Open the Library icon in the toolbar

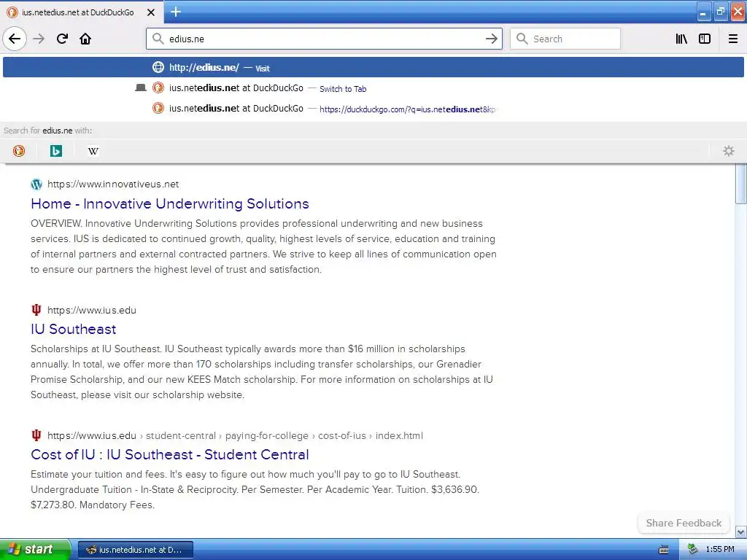pyautogui.click(x=682, y=39)
